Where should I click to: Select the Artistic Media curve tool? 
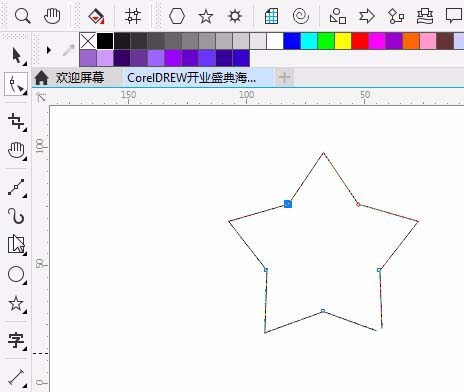16,216
